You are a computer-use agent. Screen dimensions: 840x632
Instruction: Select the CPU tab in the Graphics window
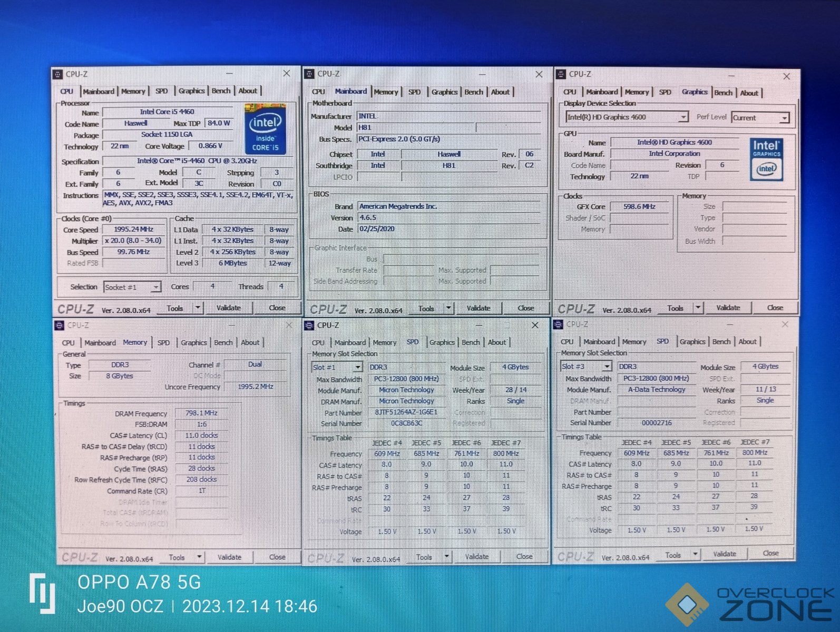tap(570, 92)
